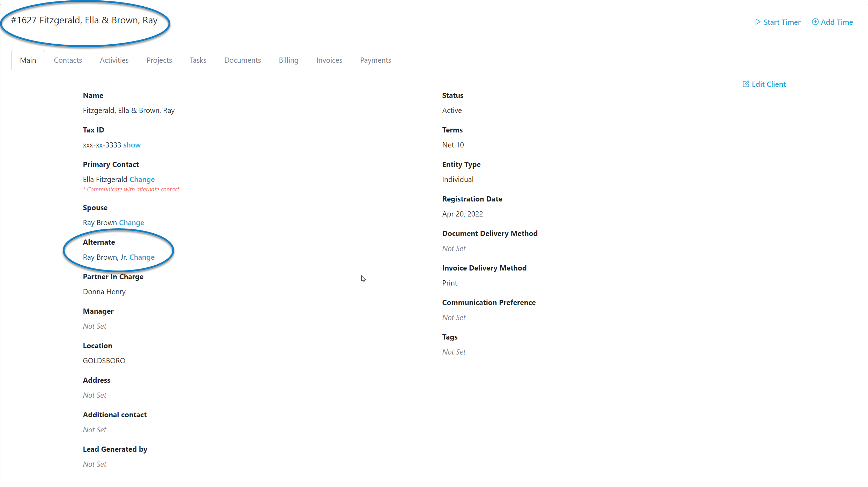
Task: Show the full Tax ID
Action: click(132, 145)
